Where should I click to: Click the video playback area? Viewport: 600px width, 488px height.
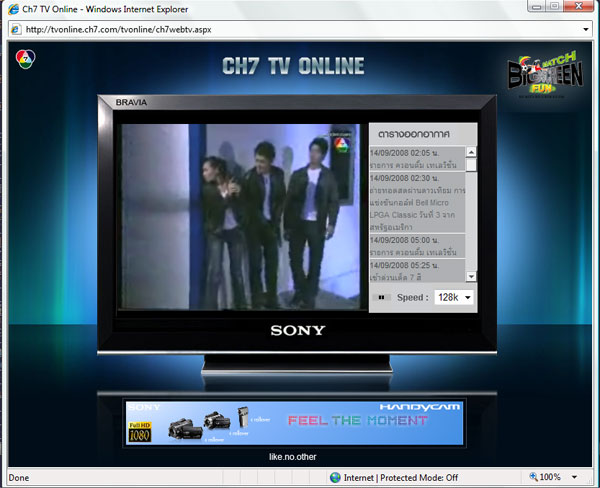pos(241,217)
